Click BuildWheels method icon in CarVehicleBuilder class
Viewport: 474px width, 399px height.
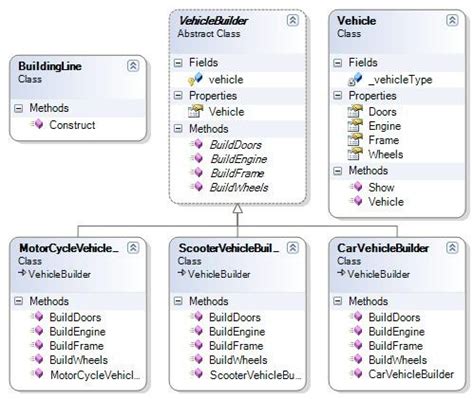pos(356,360)
